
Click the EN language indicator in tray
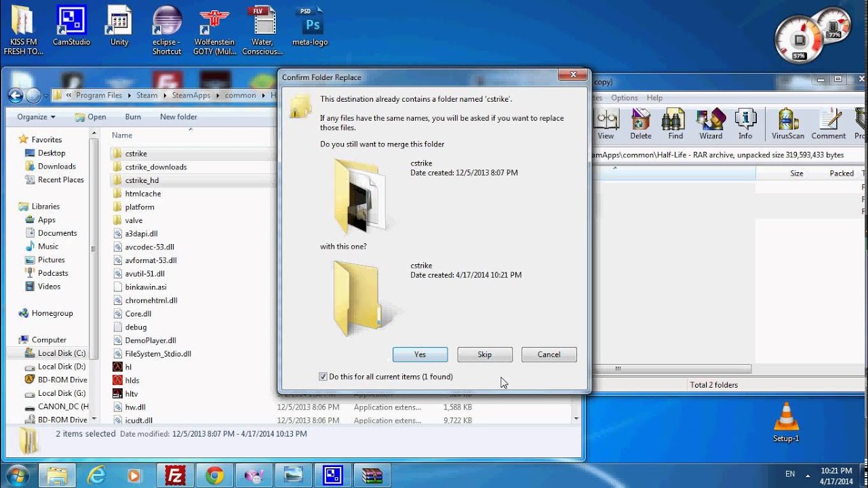click(790, 474)
